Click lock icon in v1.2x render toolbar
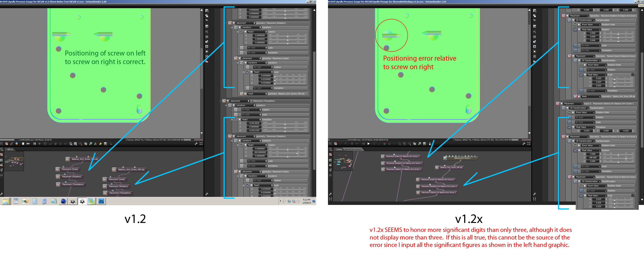This screenshot has height=256, width=644. coord(430,144)
